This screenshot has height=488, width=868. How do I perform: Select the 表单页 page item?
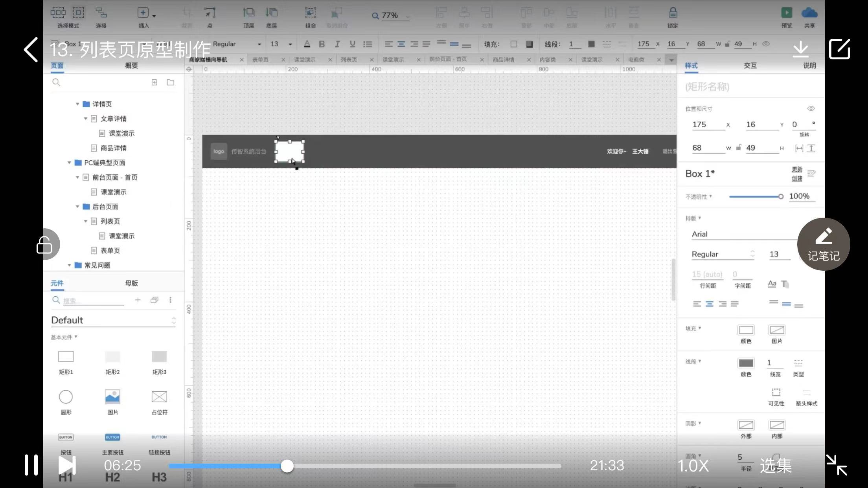[110, 251]
